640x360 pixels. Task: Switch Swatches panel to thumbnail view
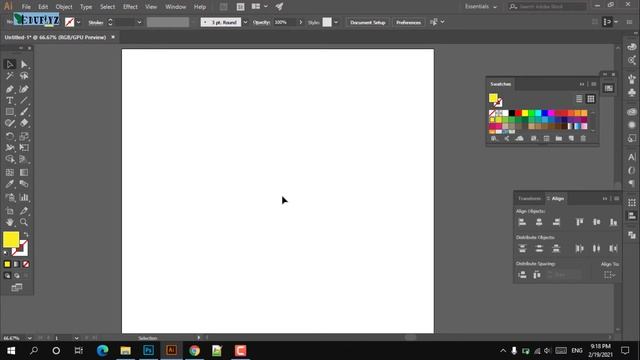point(591,99)
